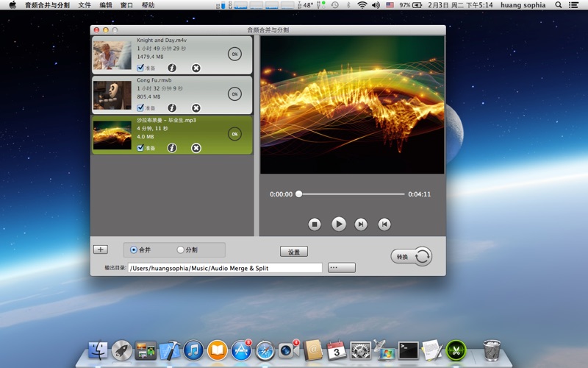
Task: Click the info icon for the mp3 file
Action: [x=172, y=148]
